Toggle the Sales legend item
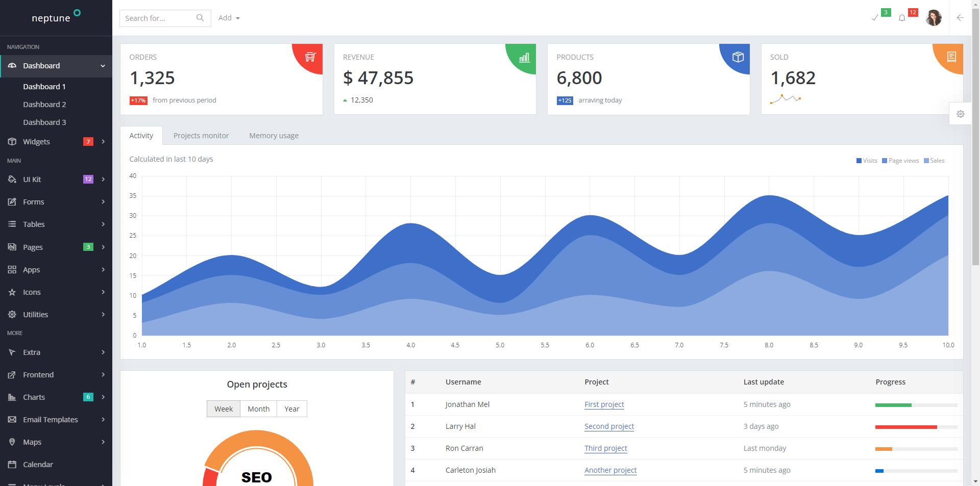The height and width of the screenshot is (486, 980). (x=934, y=161)
